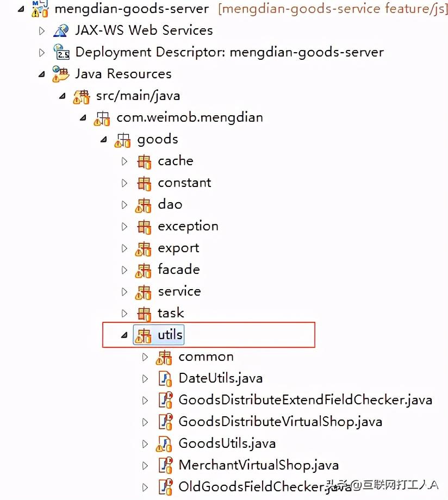Expand the common subpackage
Image resolution: width=448 pixels, height=500 pixels.
point(145,357)
